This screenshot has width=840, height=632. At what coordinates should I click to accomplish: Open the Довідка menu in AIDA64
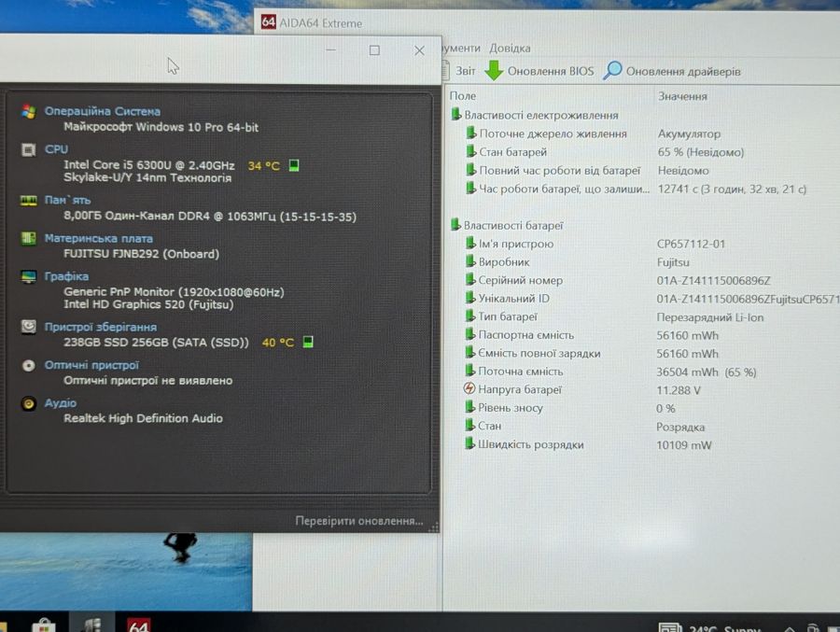click(x=510, y=49)
